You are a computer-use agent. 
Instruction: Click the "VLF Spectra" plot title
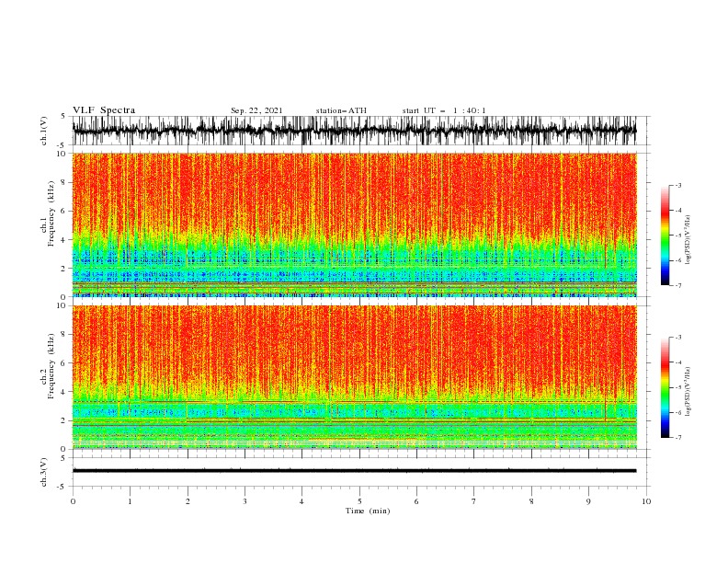104,110
